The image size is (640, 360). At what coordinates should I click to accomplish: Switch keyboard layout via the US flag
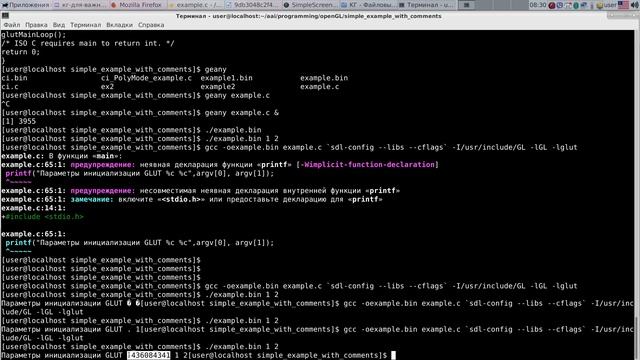coord(623,5)
